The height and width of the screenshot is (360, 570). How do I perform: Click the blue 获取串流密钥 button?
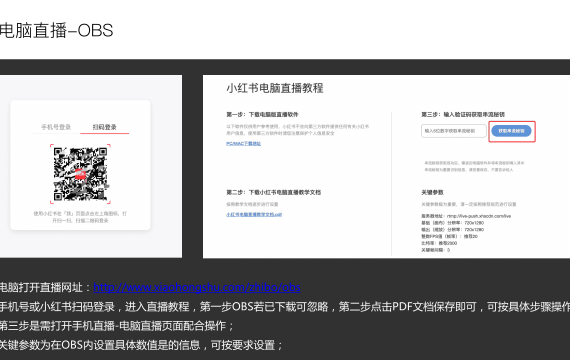click(x=511, y=131)
